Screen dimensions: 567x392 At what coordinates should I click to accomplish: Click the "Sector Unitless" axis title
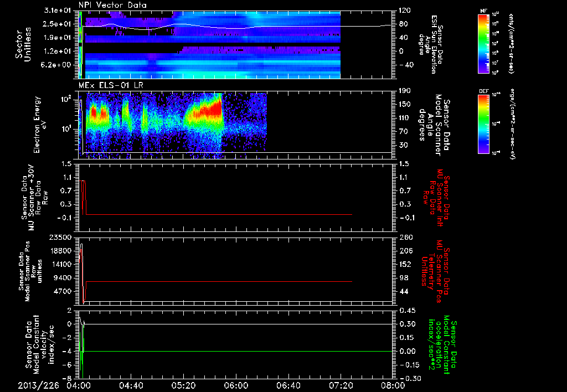click(23, 44)
